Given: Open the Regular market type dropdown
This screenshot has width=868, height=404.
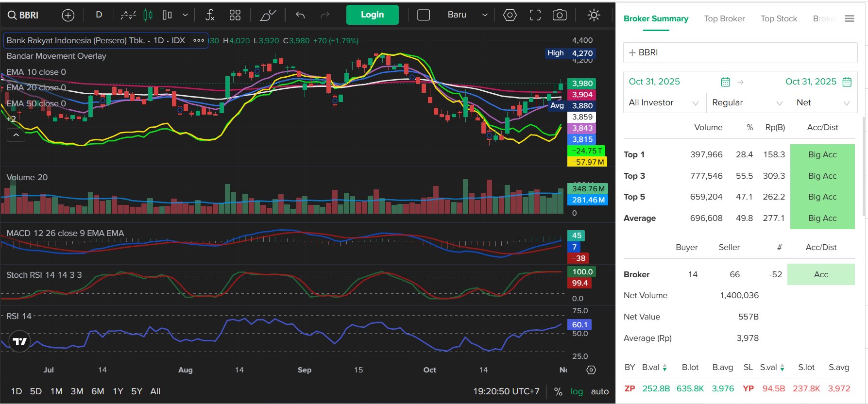Looking at the screenshot, I should click(747, 103).
